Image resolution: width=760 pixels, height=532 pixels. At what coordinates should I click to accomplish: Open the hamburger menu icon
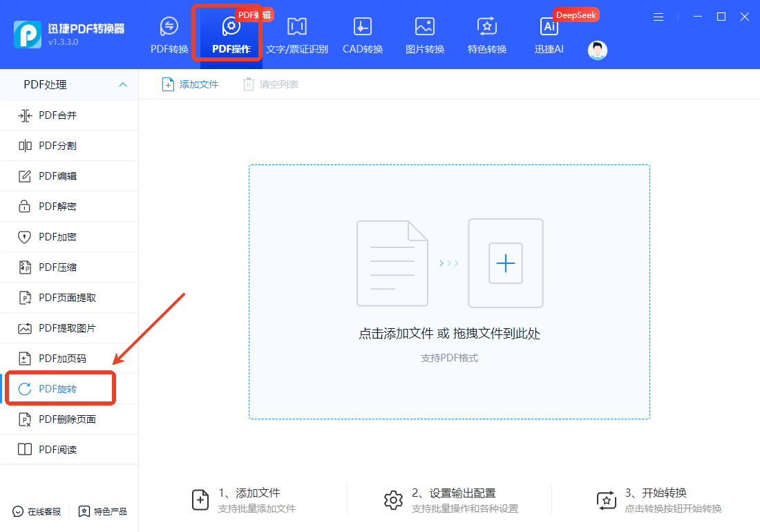pyautogui.click(x=658, y=17)
